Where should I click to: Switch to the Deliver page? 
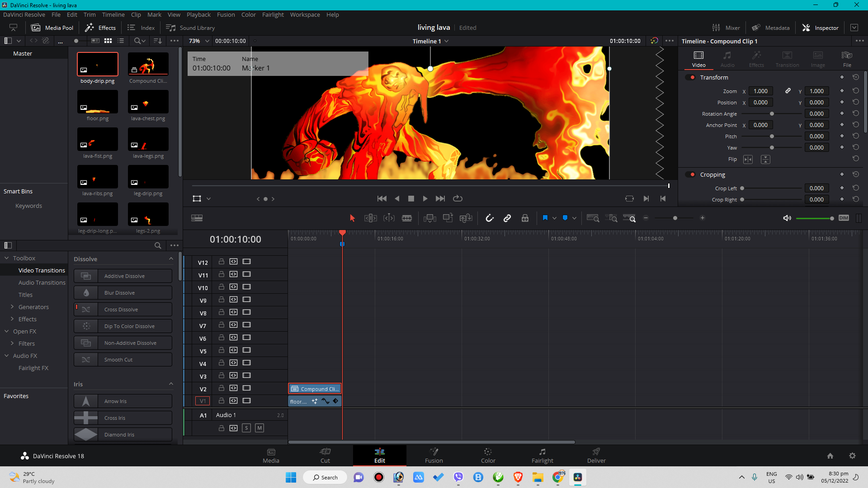pyautogui.click(x=596, y=455)
